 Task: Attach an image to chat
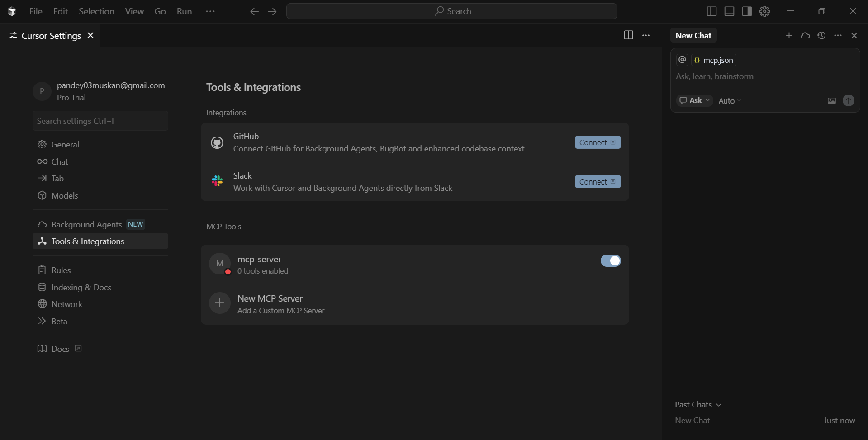(832, 101)
